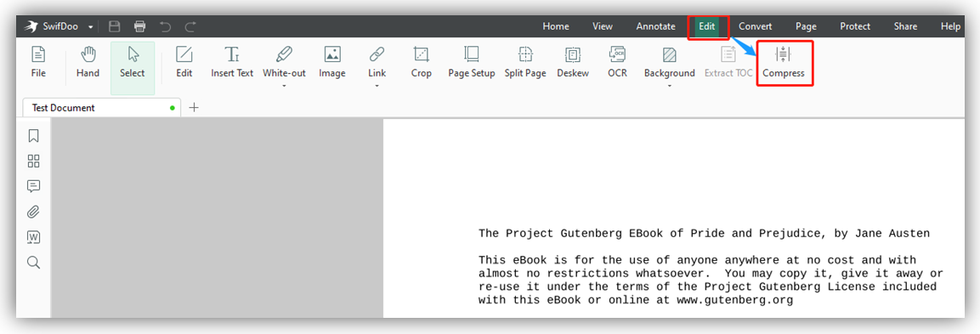980x334 pixels.
Task: Activate the Select cursor tool
Action: pyautogui.click(x=133, y=68)
